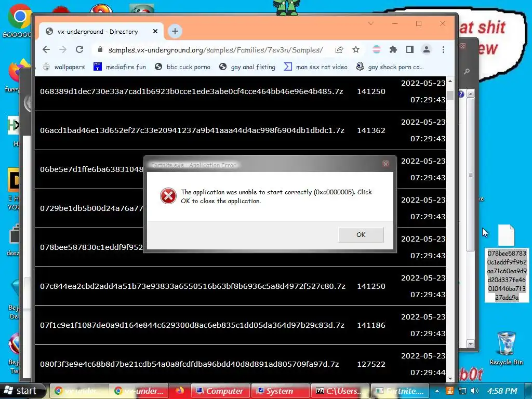
Task: Click the search magnifier icon in the background window
Action: point(467,71)
